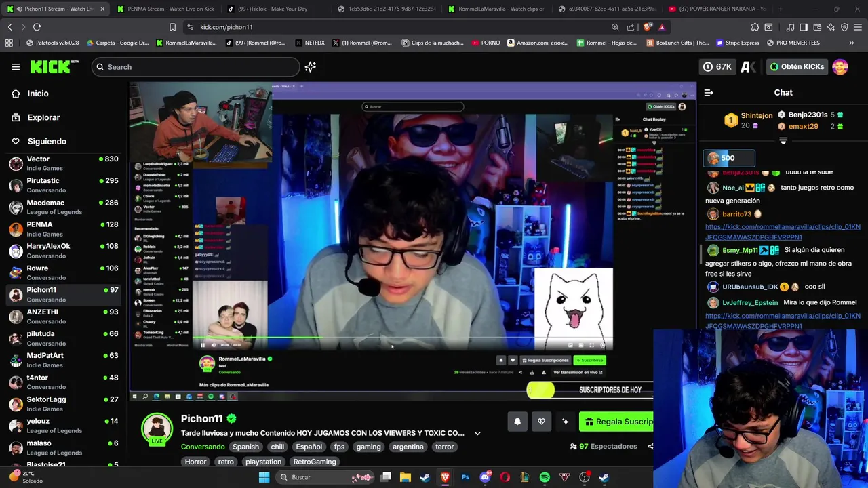Reload the current page
The image size is (868, 488).
37,27
